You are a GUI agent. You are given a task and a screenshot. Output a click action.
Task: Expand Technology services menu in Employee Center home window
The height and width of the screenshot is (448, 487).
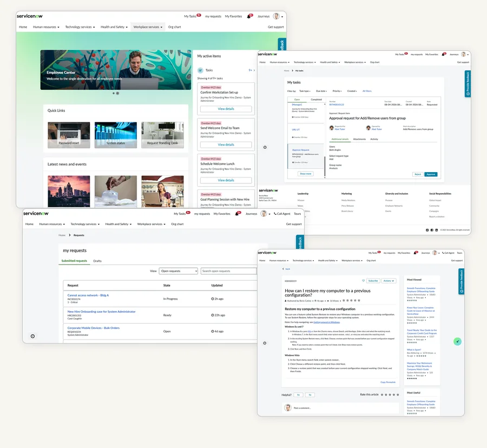(80, 27)
